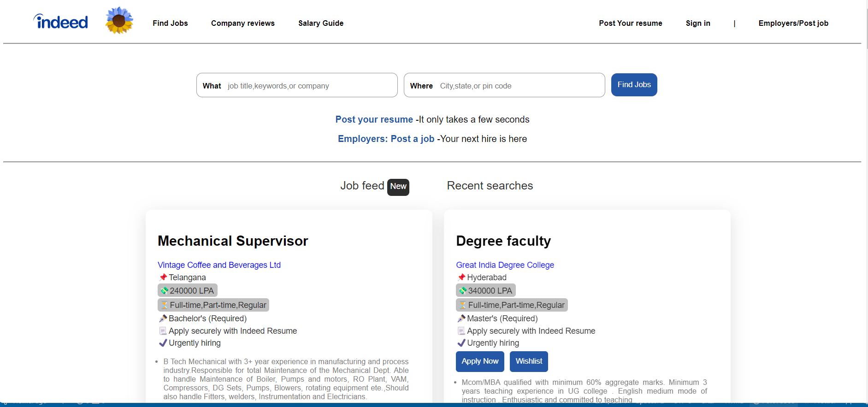Click the hourglass icon in Degree faculty card
Image resolution: width=868 pixels, height=407 pixels.
[x=463, y=305]
